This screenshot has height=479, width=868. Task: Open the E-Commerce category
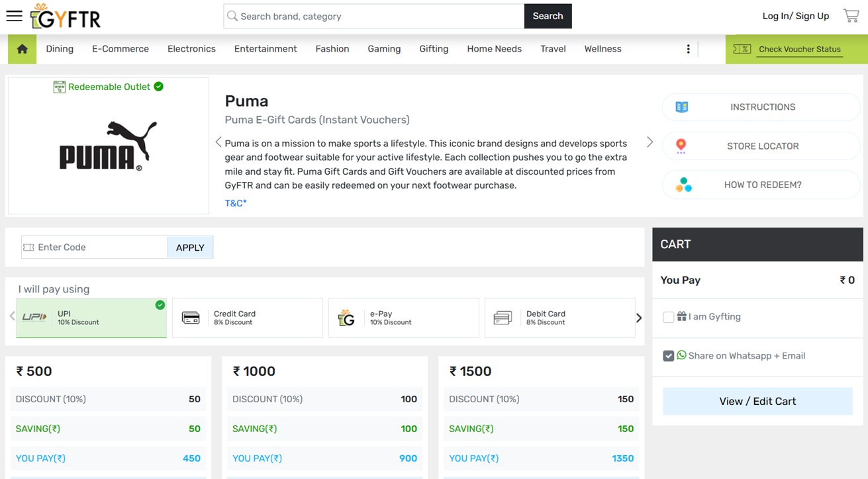pos(121,49)
